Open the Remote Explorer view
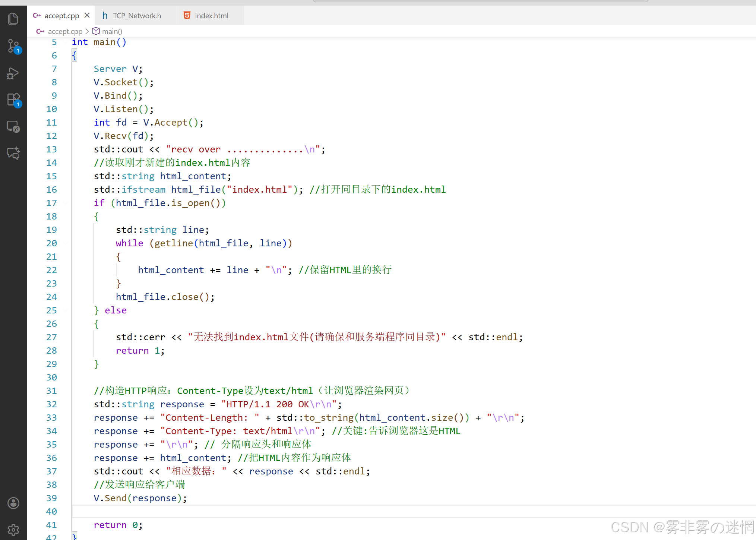Viewport: 756px width, 540px height. pyautogui.click(x=13, y=127)
